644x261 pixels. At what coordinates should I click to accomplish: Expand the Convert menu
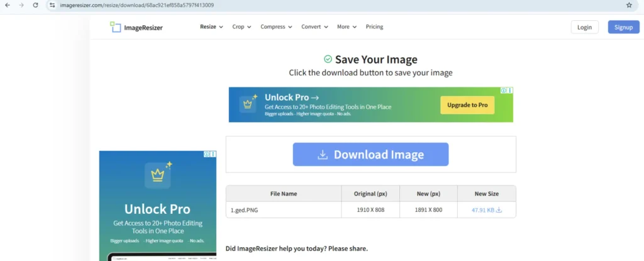click(x=314, y=26)
